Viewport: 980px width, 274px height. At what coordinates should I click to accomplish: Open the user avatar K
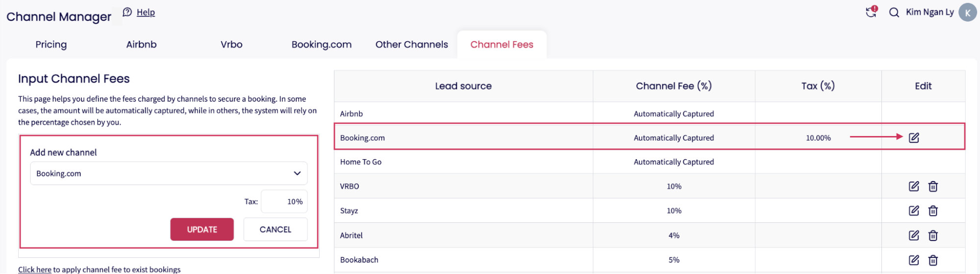(967, 13)
